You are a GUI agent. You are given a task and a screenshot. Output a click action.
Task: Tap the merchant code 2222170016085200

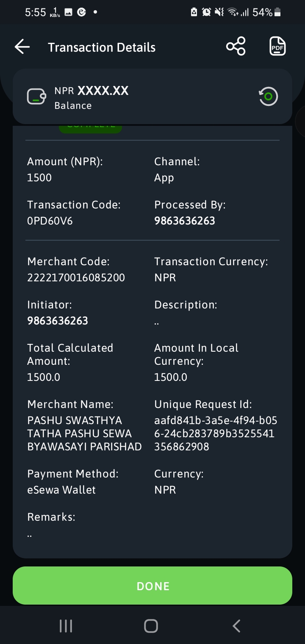(76, 278)
